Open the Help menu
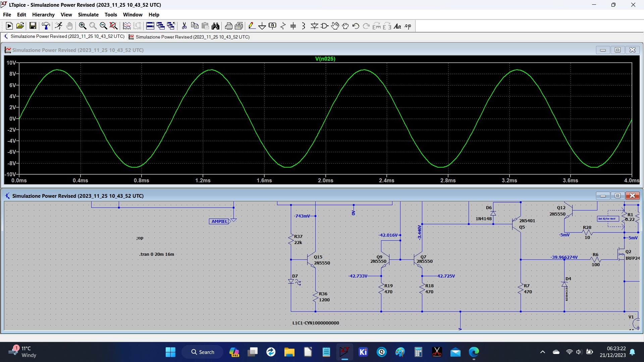This screenshot has height=362, width=644. (154, 14)
